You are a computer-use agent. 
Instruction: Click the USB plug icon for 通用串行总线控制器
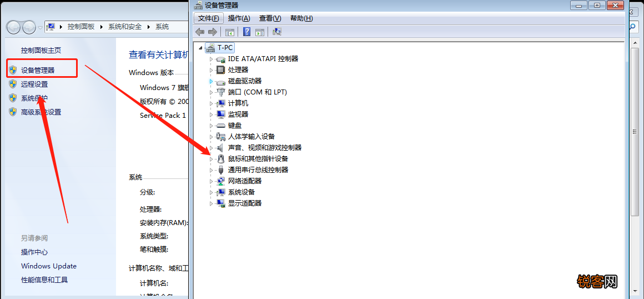220,170
